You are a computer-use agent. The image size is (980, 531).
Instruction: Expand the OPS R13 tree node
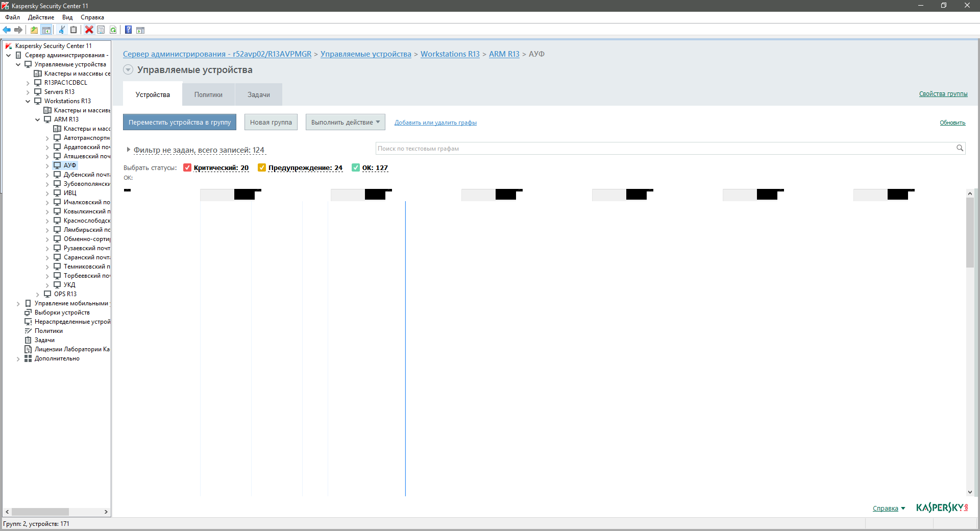coord(38,294)
